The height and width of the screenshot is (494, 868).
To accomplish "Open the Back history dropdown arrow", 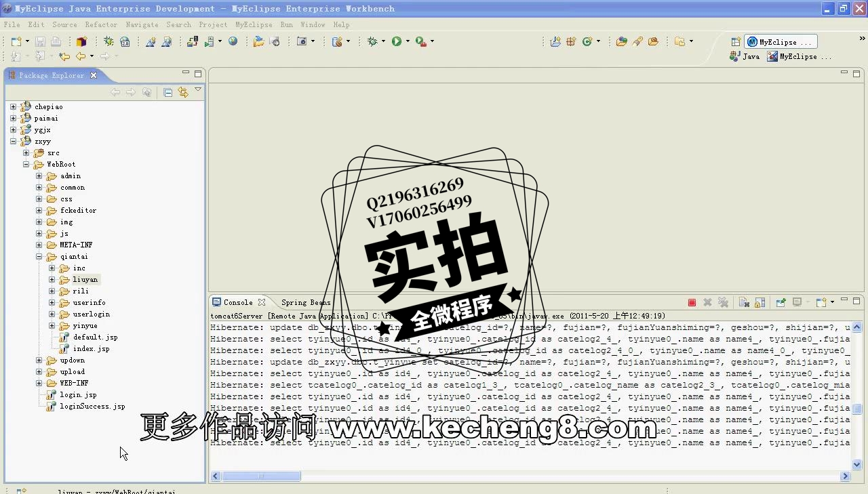I will (x=92, y=56).
